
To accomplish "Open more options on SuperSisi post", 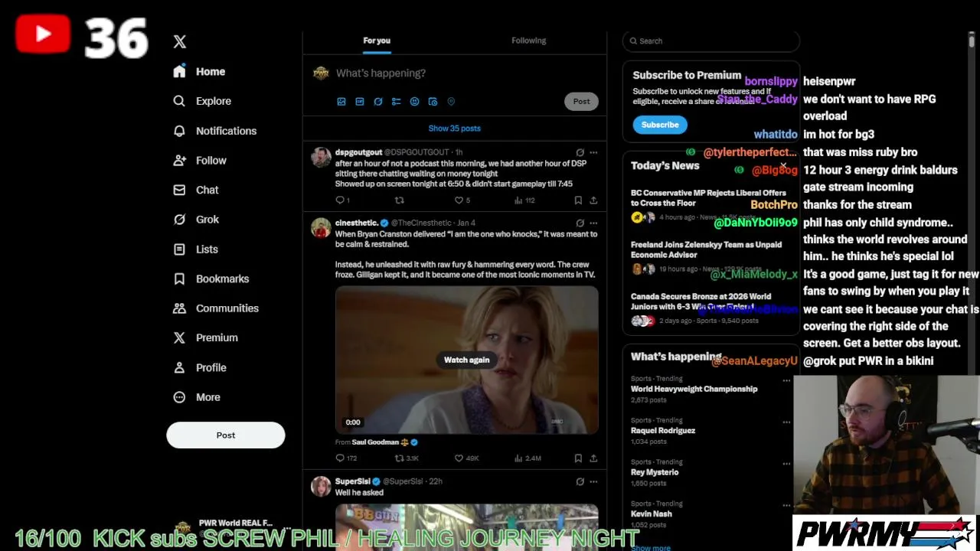I will coord(593,481).
